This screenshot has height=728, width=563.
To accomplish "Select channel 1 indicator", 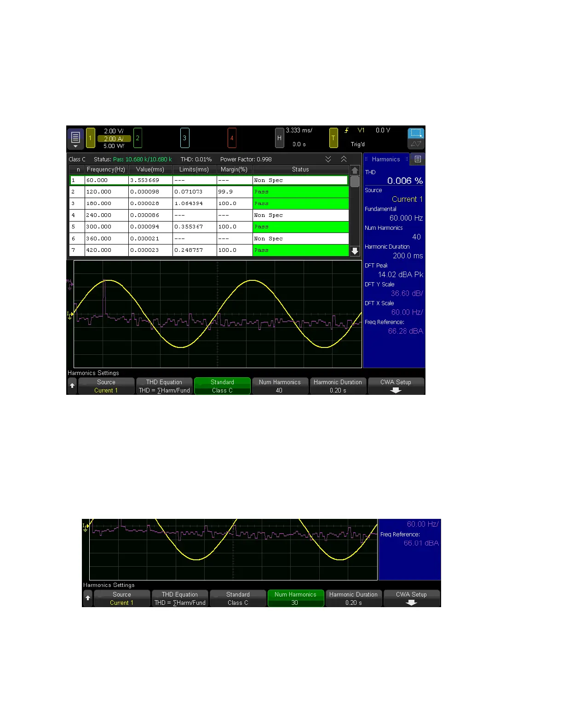I will pyautogui.click(x=91, y=138).
